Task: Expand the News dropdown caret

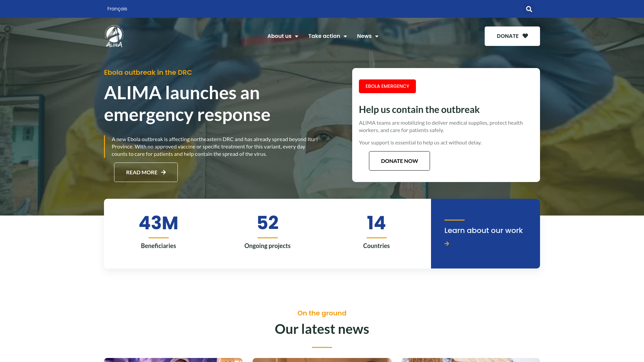Action: (x=377, y=36)
